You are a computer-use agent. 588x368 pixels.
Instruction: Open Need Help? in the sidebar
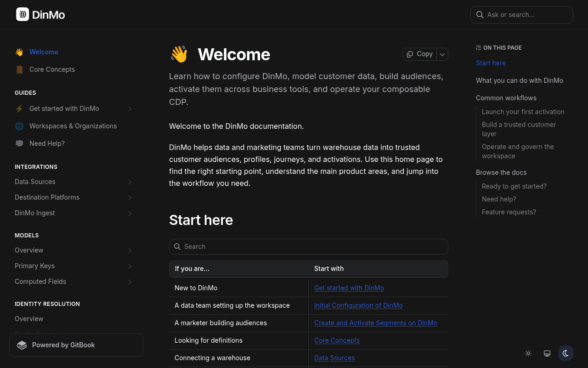[47, 144]
